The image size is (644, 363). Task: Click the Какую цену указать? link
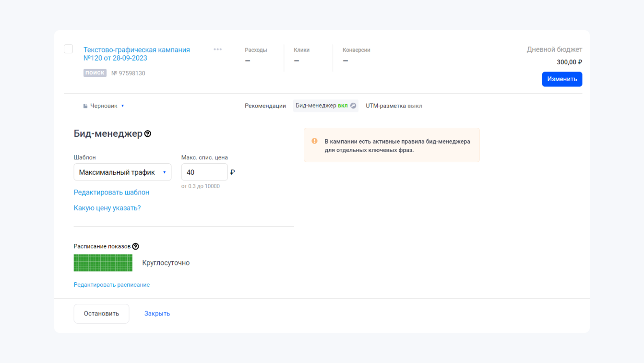107,208
